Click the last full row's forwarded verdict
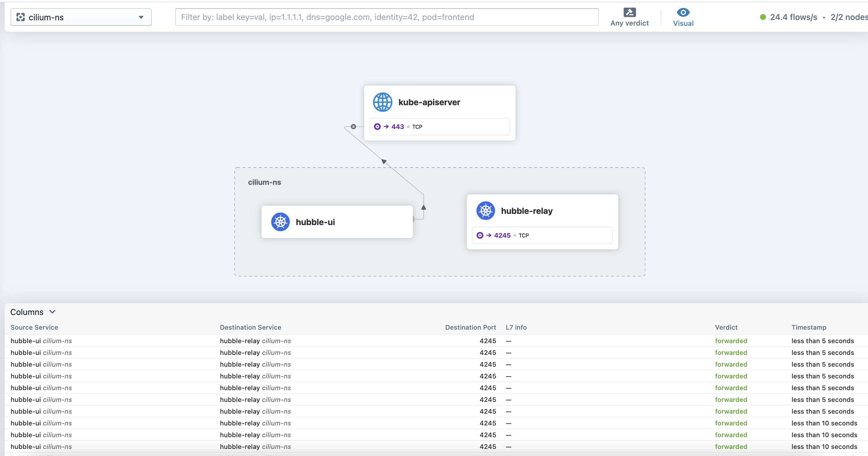Screen dimensions: 868x456 pos(731,447)
